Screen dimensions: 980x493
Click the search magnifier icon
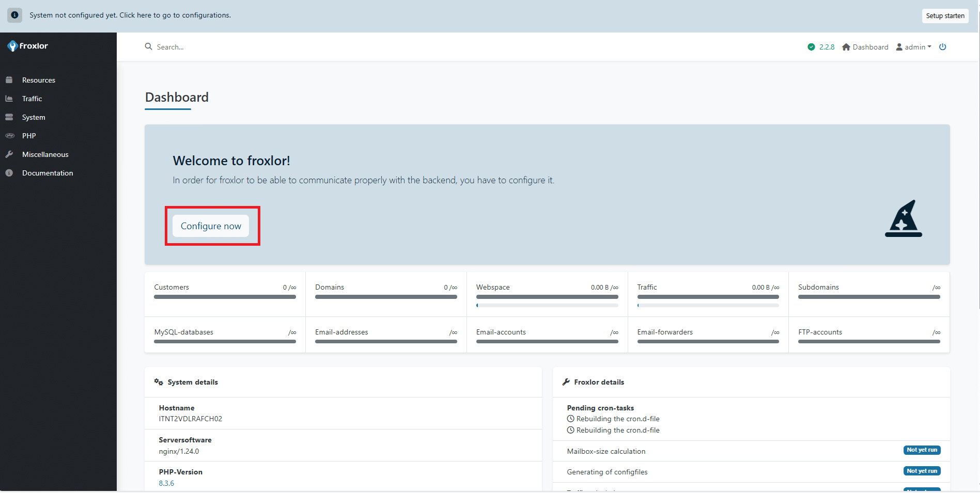point(148,47)
